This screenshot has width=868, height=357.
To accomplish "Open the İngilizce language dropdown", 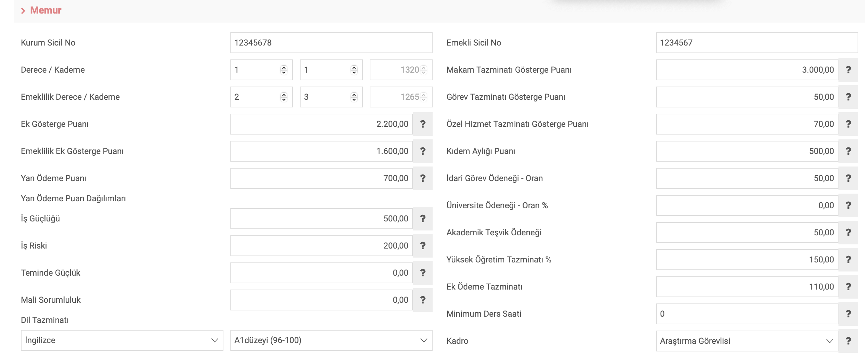I will [122, 340].
